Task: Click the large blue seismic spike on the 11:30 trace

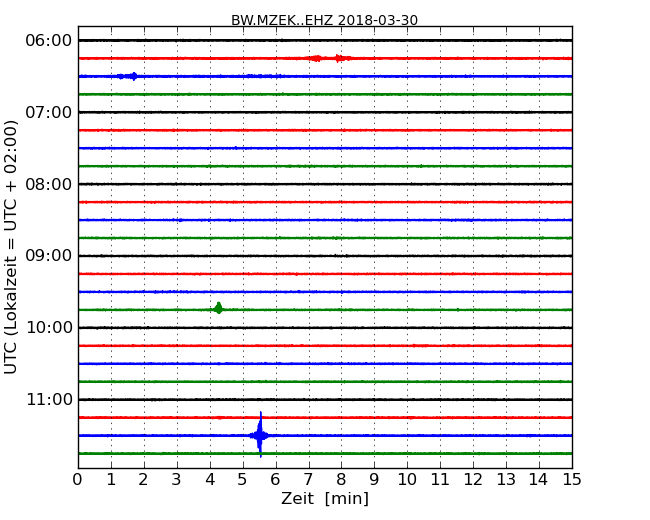Action: coord(260,435)
